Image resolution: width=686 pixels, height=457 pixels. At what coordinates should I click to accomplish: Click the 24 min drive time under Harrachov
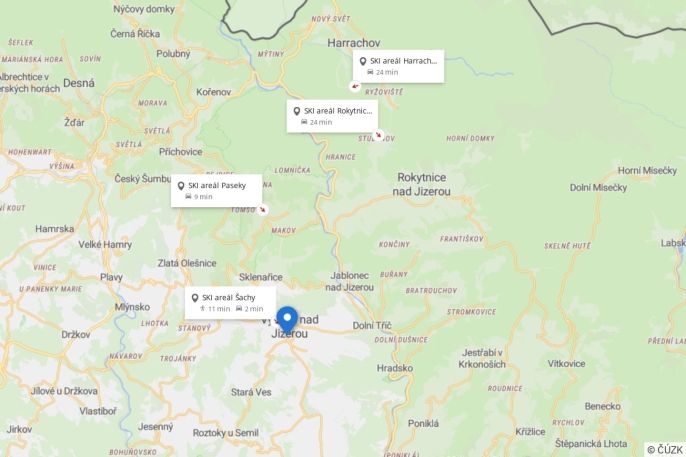[x=387, y=72]
